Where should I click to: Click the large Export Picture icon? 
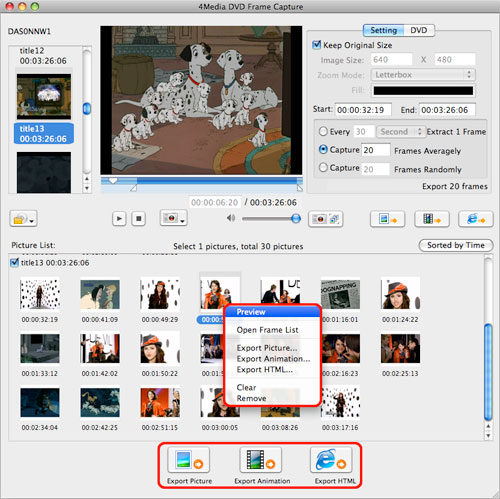189,460
